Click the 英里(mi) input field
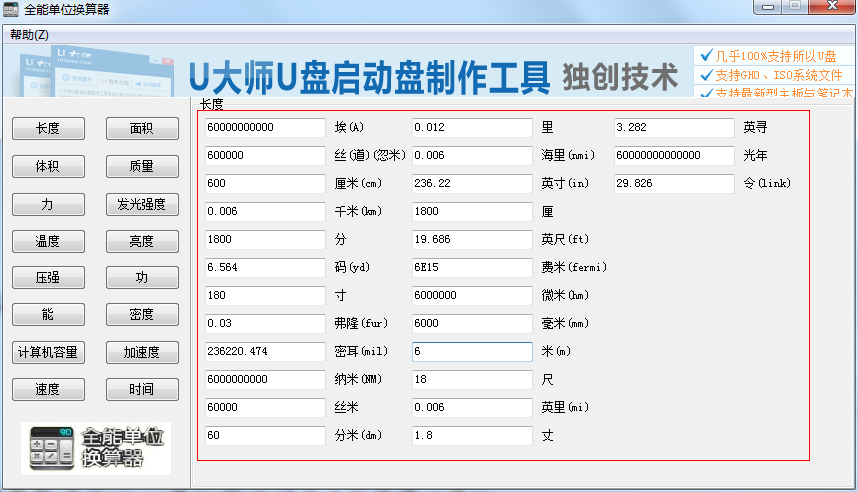 point(472,407)
